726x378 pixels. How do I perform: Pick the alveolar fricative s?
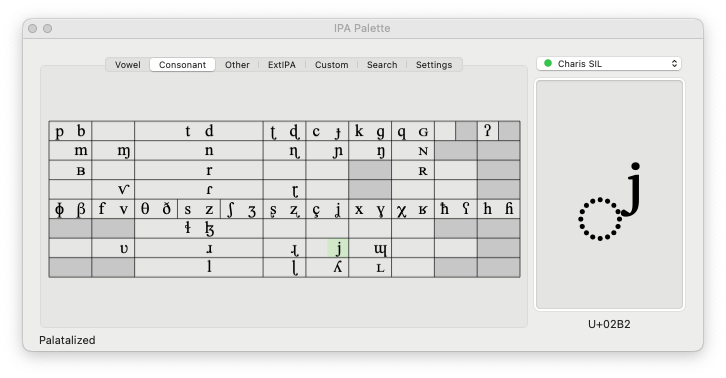(188, 209)
